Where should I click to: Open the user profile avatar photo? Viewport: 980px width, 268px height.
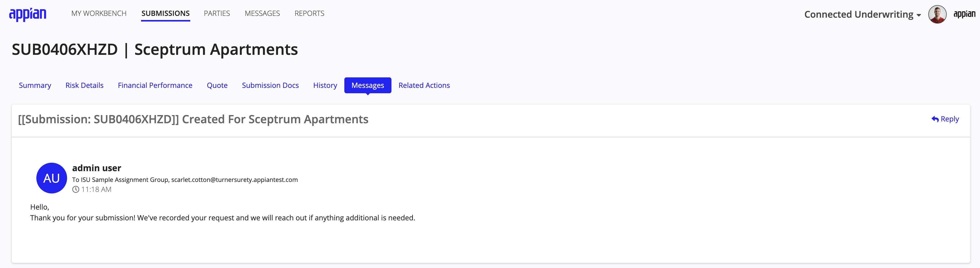pyautogui.click(x=937, y=14)
